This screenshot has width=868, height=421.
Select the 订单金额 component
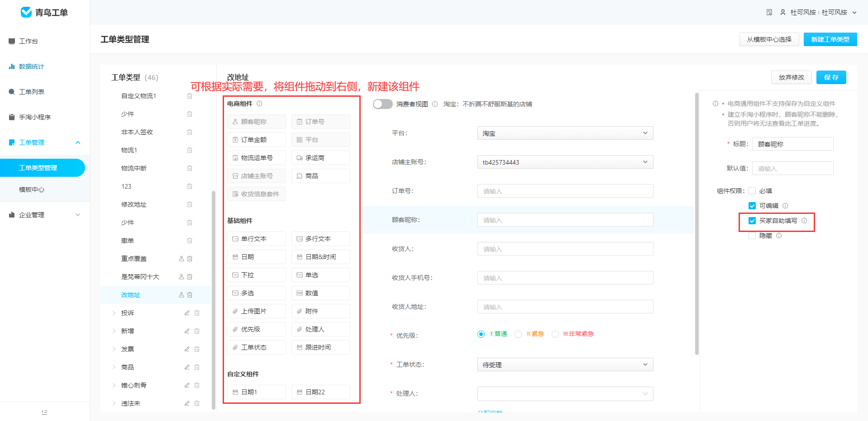click(x=257, y=140)
